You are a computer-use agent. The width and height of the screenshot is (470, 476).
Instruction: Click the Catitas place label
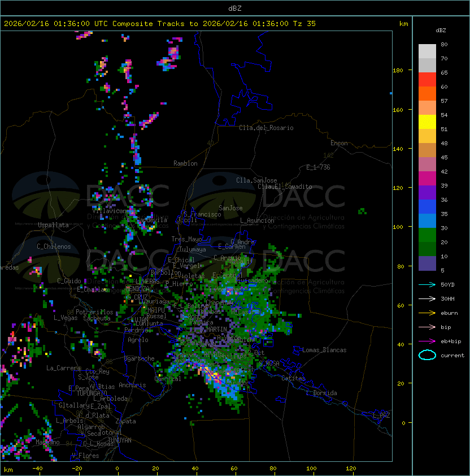click(293, 378)
